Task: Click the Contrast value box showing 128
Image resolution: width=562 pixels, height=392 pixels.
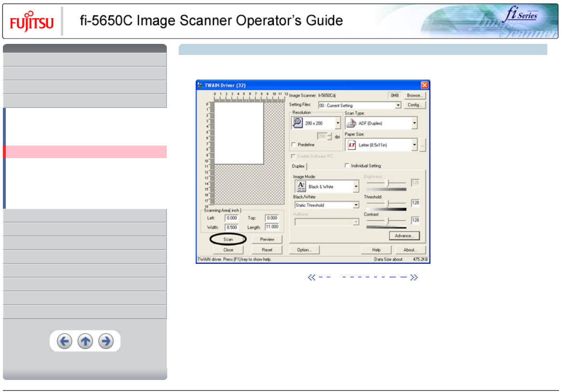Action: tap(415, 220)
